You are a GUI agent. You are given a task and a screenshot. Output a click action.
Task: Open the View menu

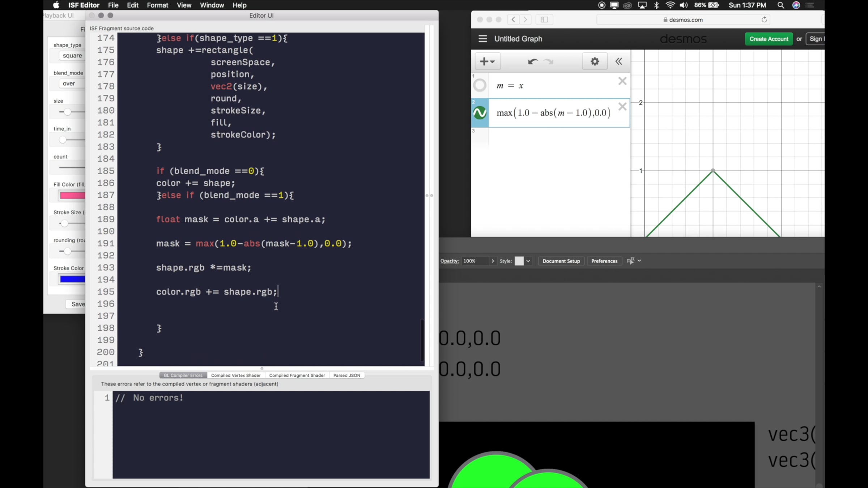click(184, 5)
